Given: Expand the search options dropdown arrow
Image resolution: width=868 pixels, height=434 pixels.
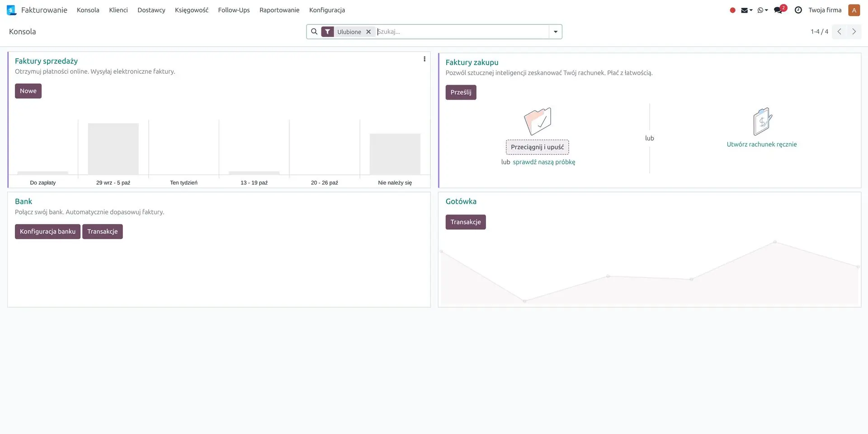Looking at the screenshot, I should [x=555, y=32].
